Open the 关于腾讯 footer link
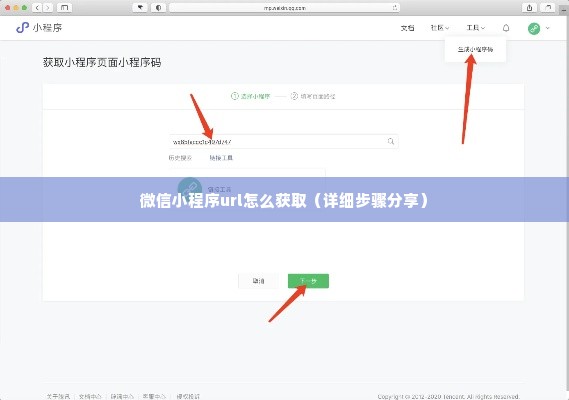Screen dimensions: 569x400 point(58,396)
